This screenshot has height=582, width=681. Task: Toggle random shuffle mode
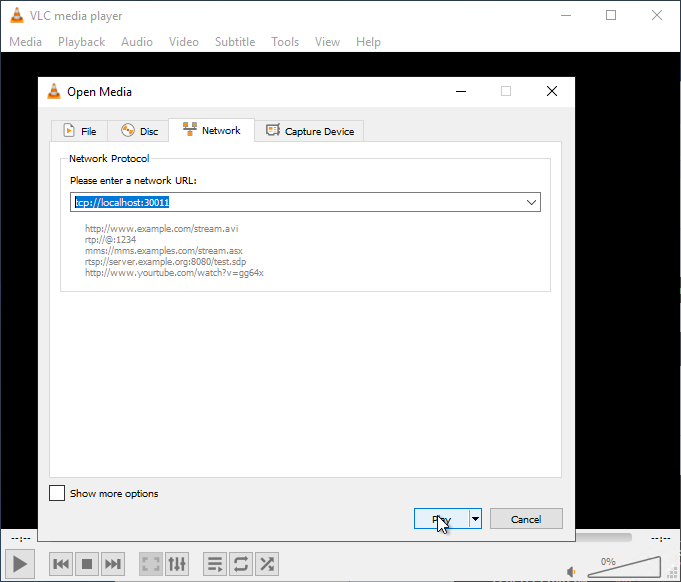[267, 564]
